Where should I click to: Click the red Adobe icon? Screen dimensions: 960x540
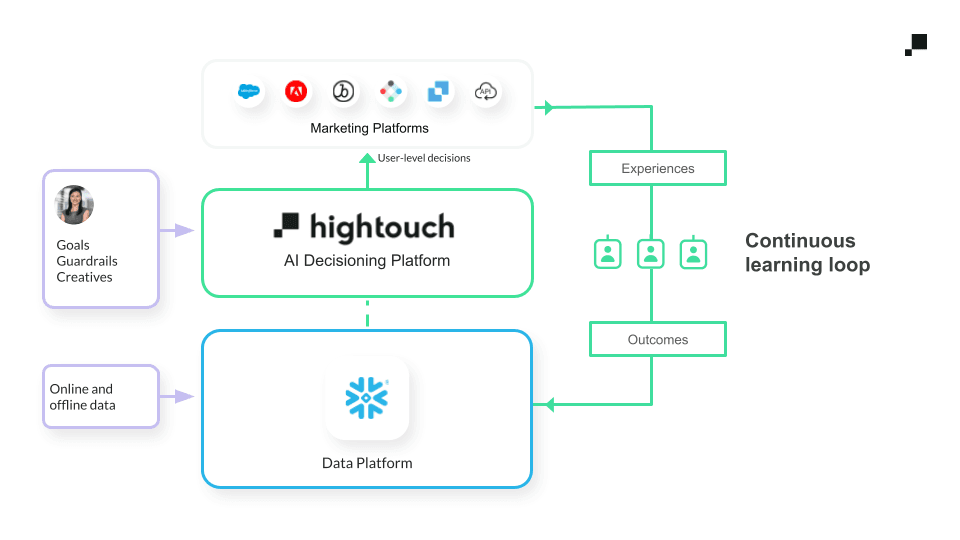point(295,92)
